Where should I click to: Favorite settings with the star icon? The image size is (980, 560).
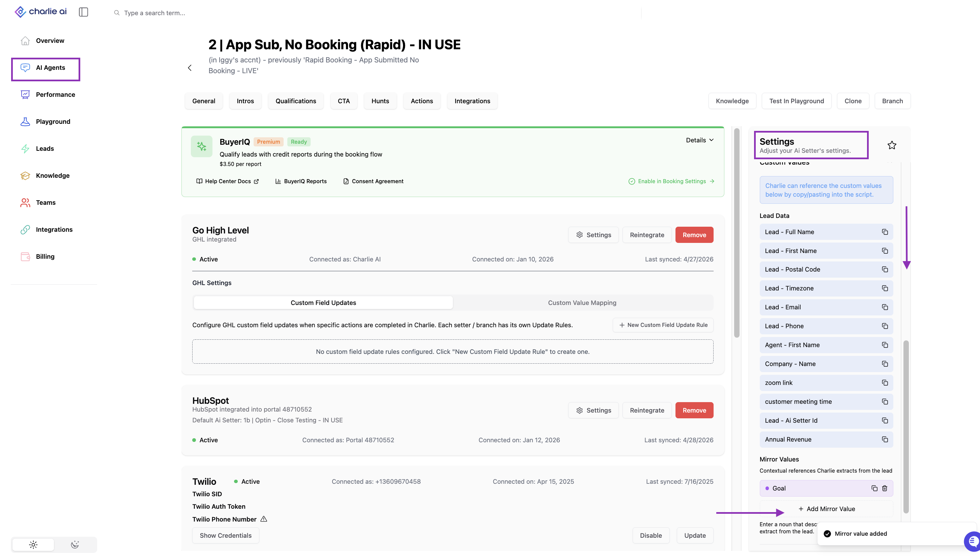click(892, 145)
